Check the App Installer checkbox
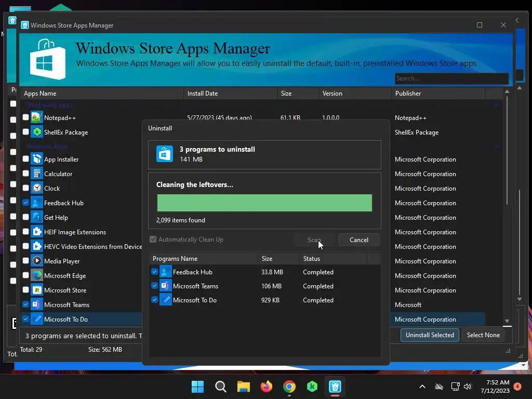 point(26,158)
